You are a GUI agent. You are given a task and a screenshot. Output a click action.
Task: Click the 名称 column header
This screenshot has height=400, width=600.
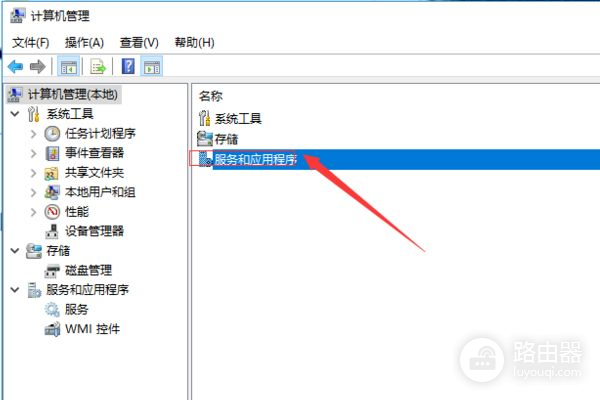(x=211, y=96)
